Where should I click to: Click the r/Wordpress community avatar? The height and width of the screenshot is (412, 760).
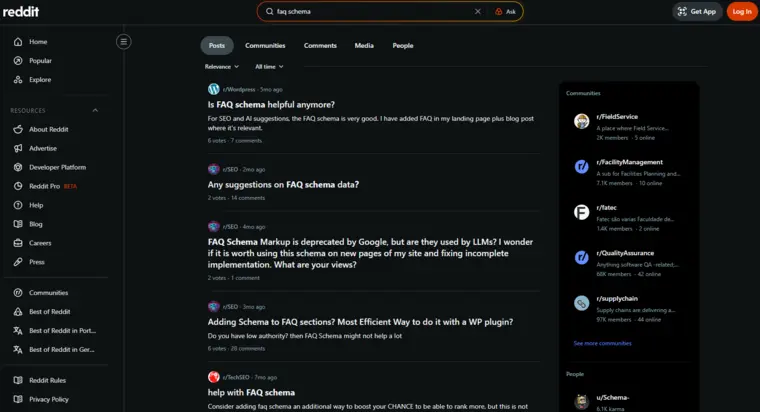(214, 89)
